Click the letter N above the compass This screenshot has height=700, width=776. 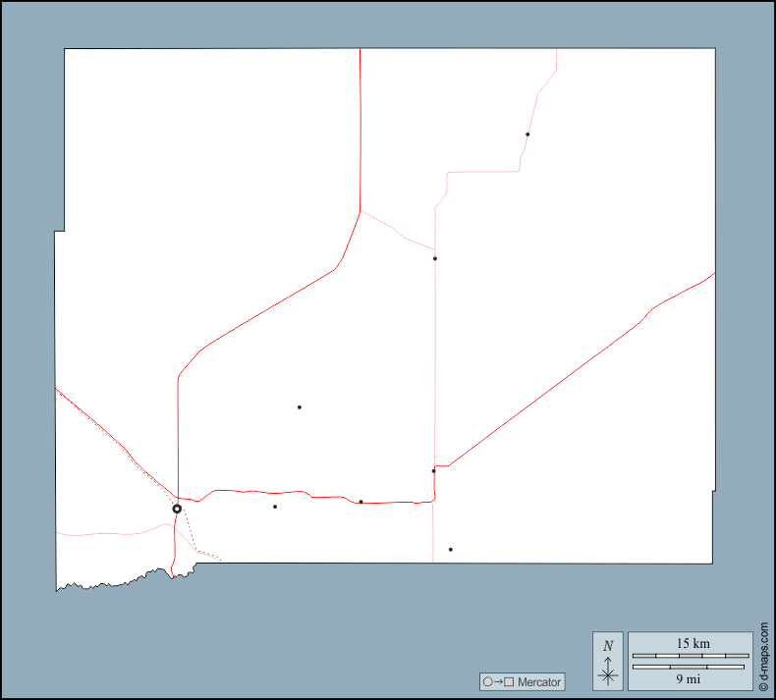608,645
